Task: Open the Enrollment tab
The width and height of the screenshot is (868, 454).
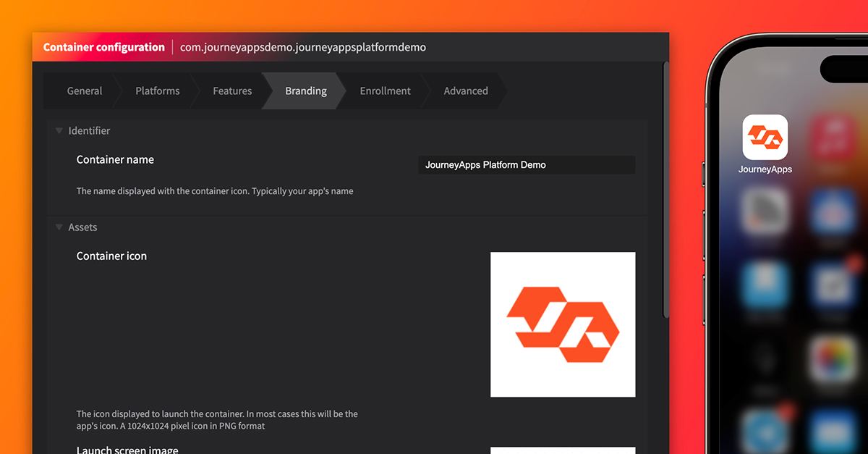Action: [x=385, y=91]
